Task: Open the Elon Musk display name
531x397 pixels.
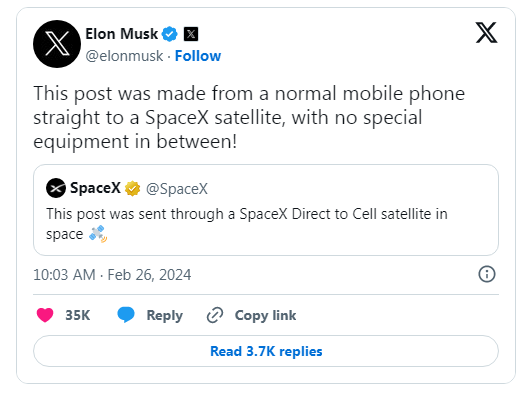Action: (x=122, y=34)
